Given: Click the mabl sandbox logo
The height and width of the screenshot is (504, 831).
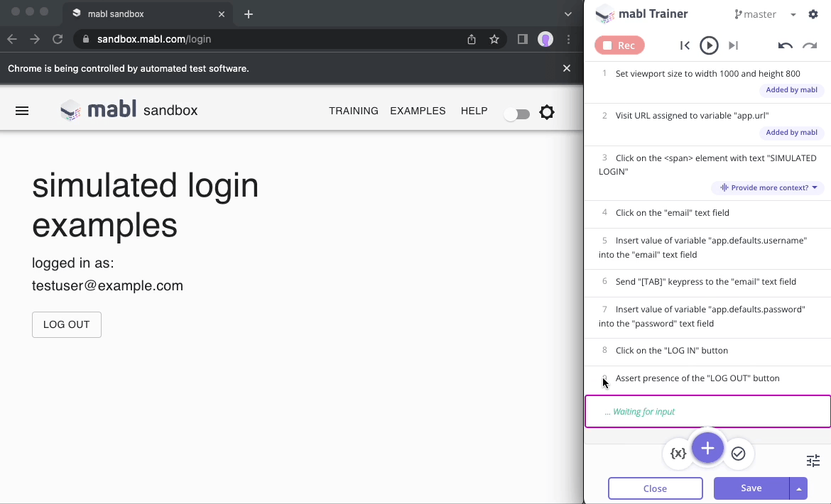Looking at the screenshot, I should (129, 110).
